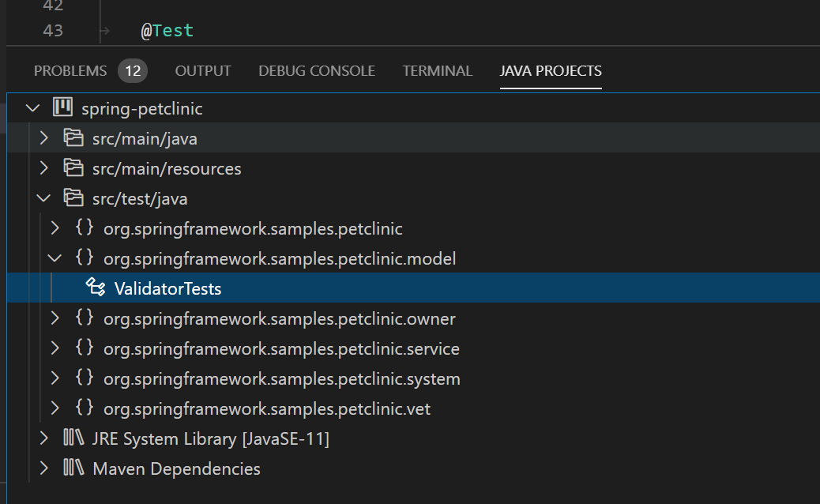The width and height of the screenshot is (820, 504).
Task: Expand the petclinic.owner package chevron
Action: (55, 318)
